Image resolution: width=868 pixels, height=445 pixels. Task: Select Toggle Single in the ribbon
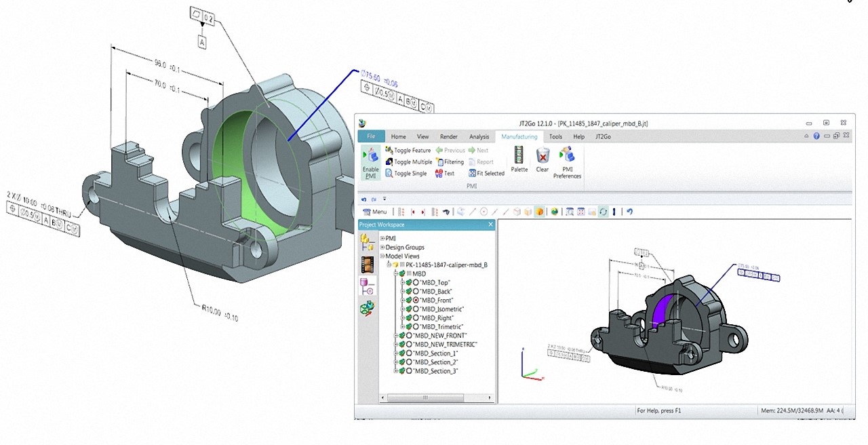click(406, 174)
